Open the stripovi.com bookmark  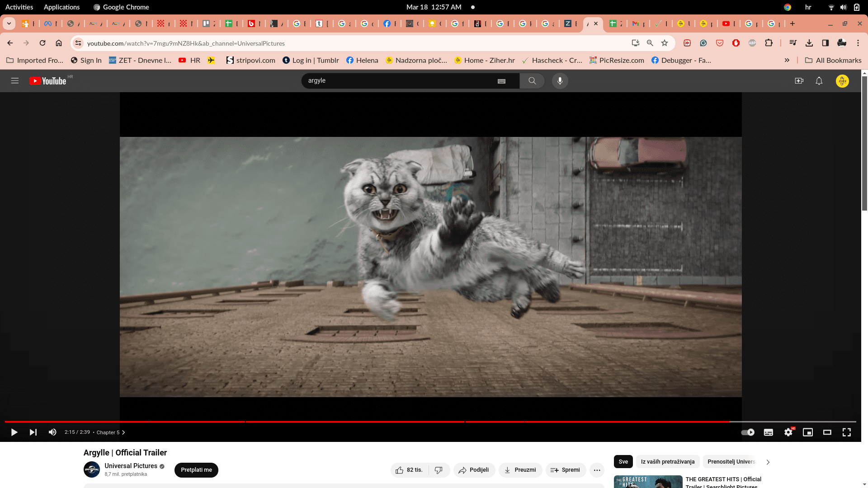tap(250, 60)
